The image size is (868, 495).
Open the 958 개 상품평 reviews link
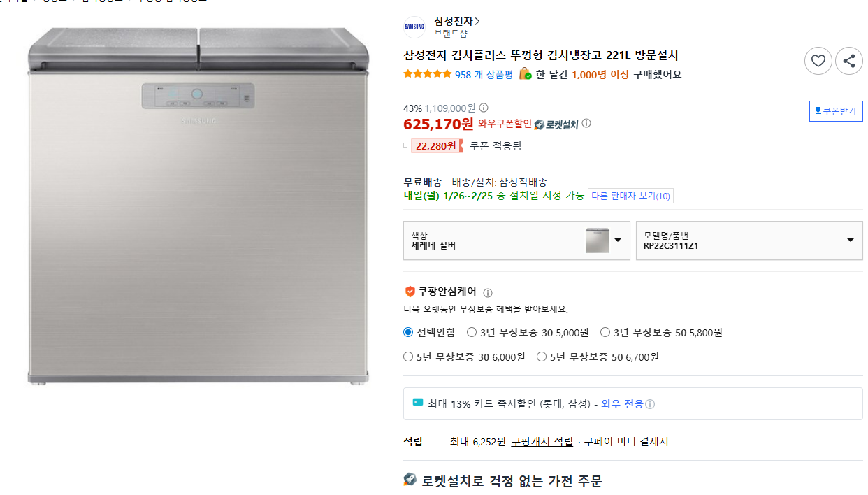[x=484, y=74]
